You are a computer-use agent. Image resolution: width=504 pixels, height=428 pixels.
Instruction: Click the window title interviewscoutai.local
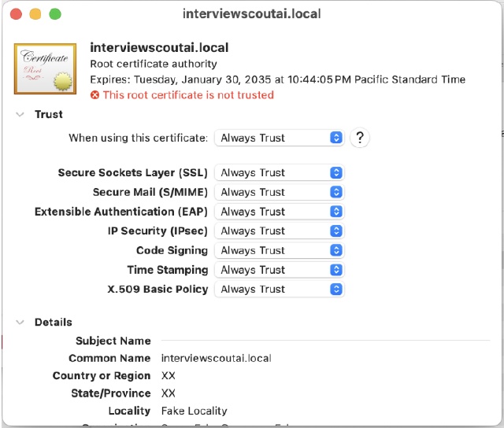point(251,14)
